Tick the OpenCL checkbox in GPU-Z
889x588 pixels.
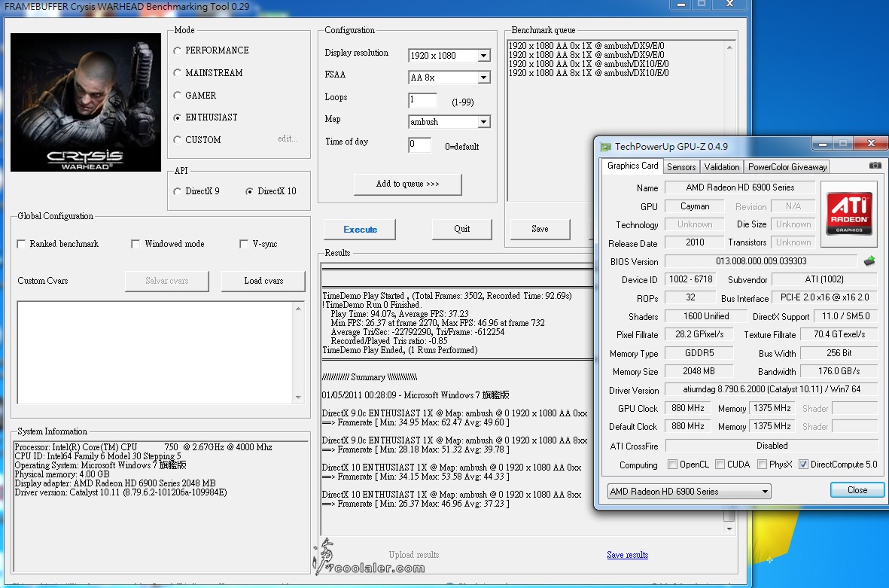tap(672, 465)
